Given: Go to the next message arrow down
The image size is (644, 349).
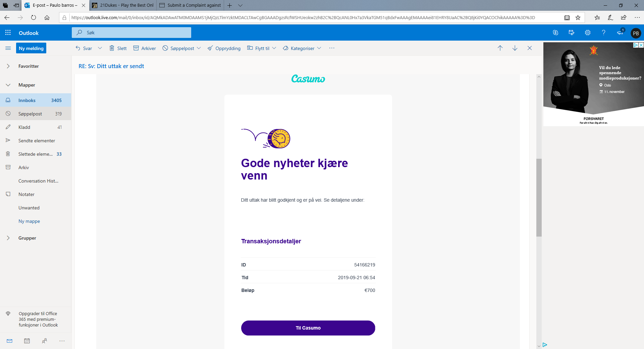Looking at the screenshot, I should tap(515, 48).
